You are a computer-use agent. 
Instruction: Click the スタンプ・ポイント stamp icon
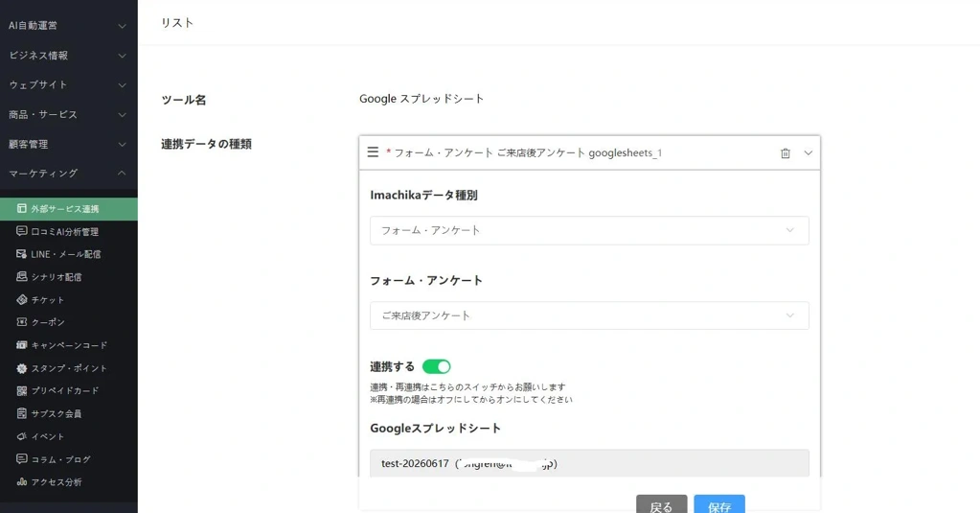click(x=22, y=368)
